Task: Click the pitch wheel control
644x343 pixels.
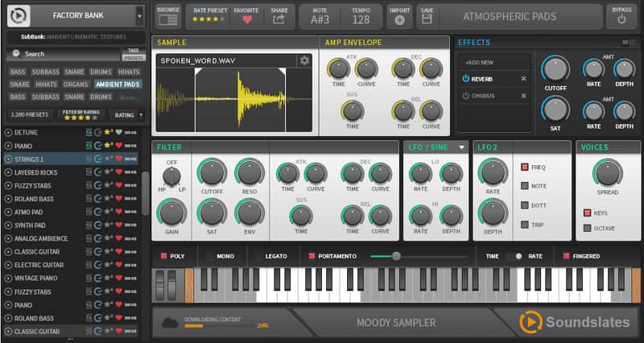Action: click(159, 284)
